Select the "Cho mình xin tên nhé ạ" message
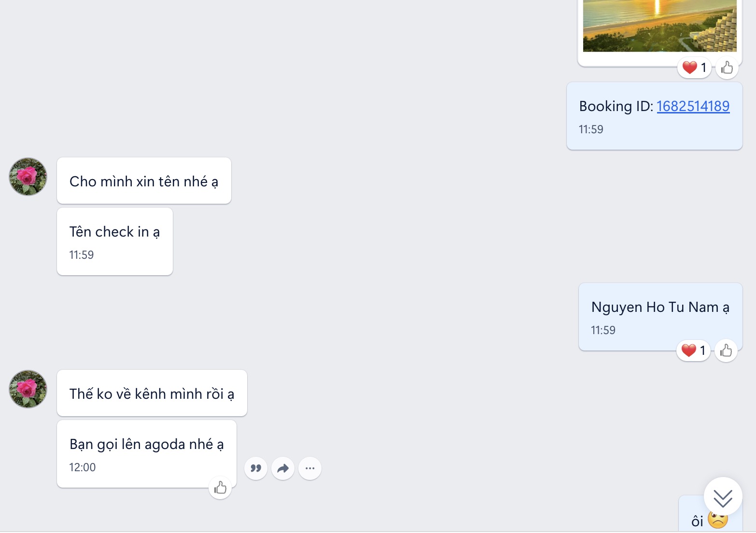The width and height of the screenshot is (756, 533). click(144, 181)
